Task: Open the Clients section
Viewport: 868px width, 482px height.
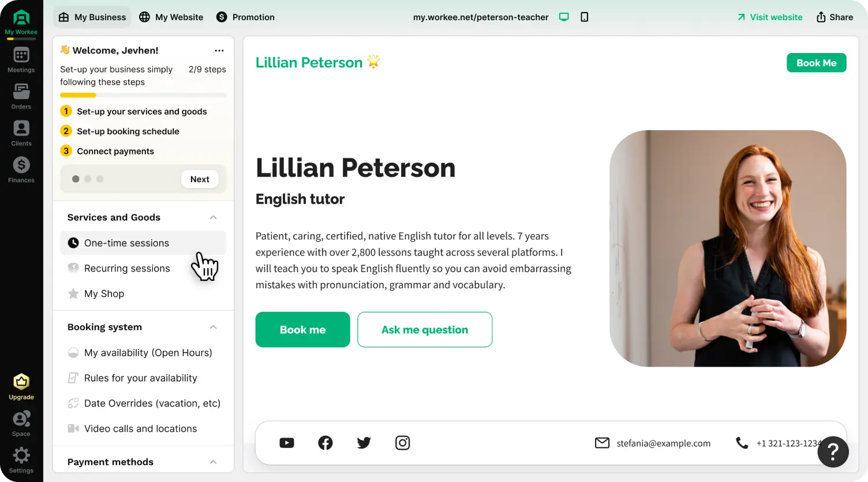Action: [x=21, y=133]
